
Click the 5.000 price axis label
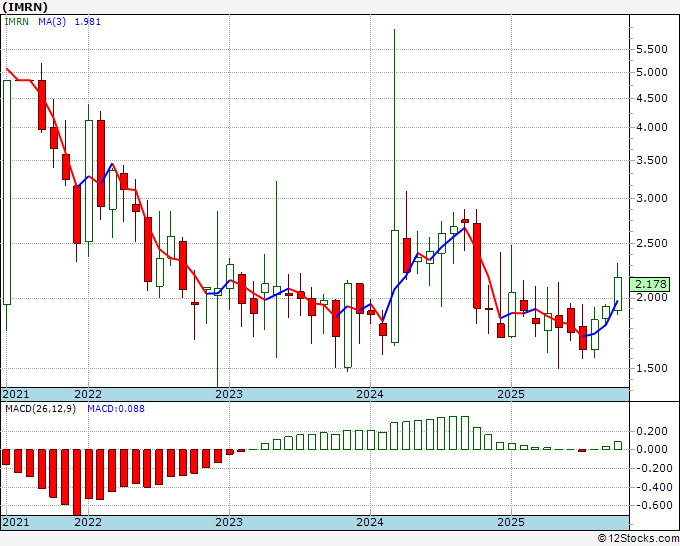651,72
